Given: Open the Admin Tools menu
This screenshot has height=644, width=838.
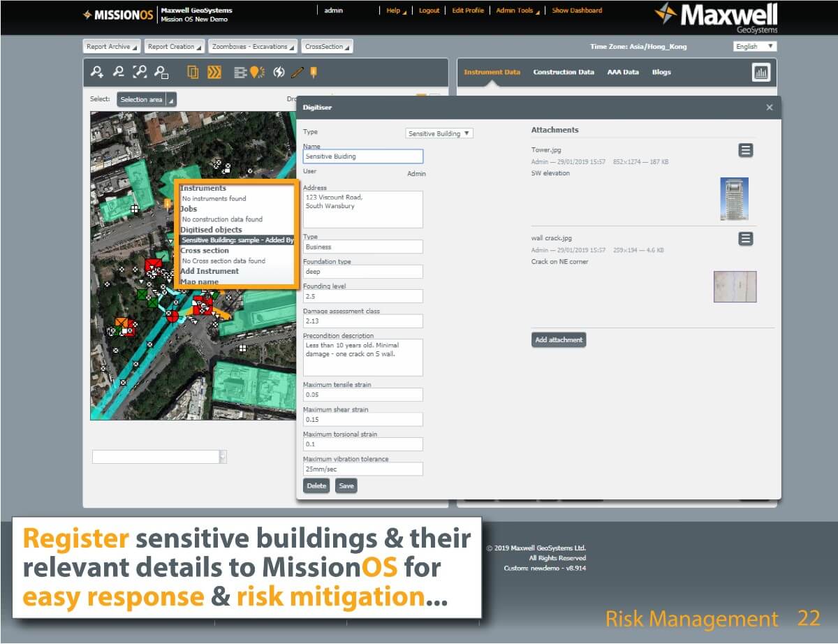Looking at the screenshot, I should click(517, 10).
